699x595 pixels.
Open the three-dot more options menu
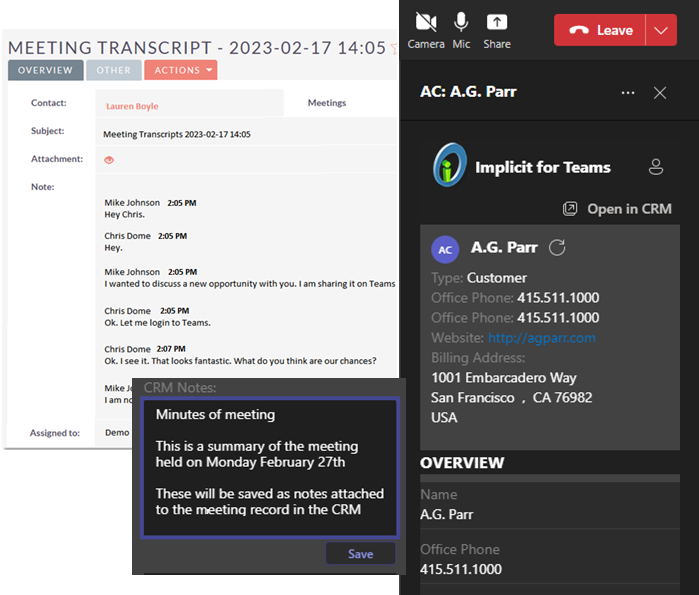(x=628, y=92)
